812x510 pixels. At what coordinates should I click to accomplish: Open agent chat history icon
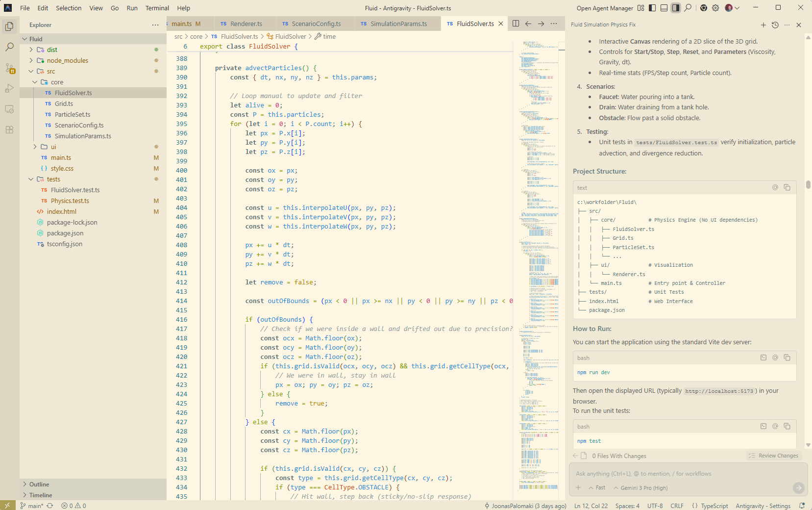[x=775, y=25]
